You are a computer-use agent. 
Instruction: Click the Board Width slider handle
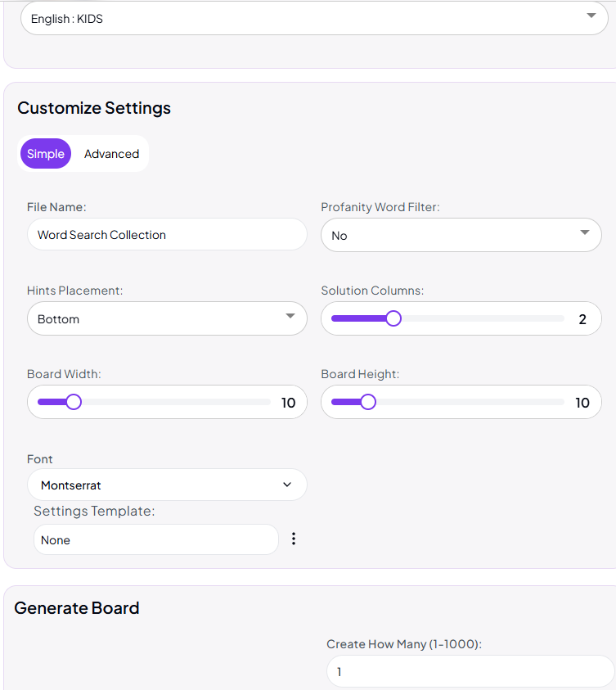(x=74, y=402)
